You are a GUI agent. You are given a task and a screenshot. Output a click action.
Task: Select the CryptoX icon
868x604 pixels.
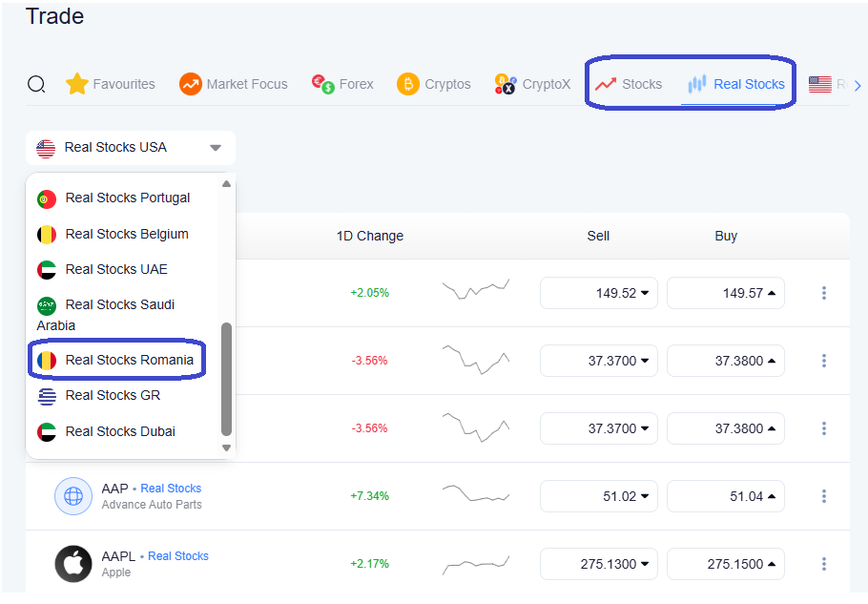tap(505, 85)
